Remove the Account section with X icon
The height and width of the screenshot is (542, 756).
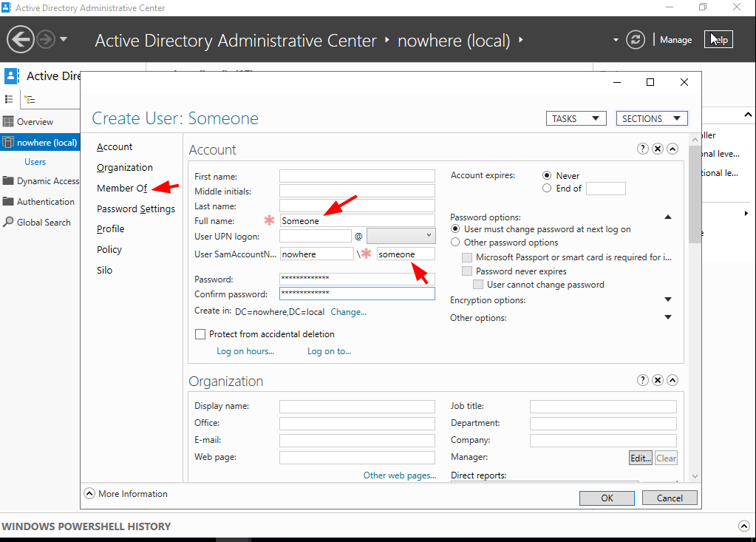658,149
